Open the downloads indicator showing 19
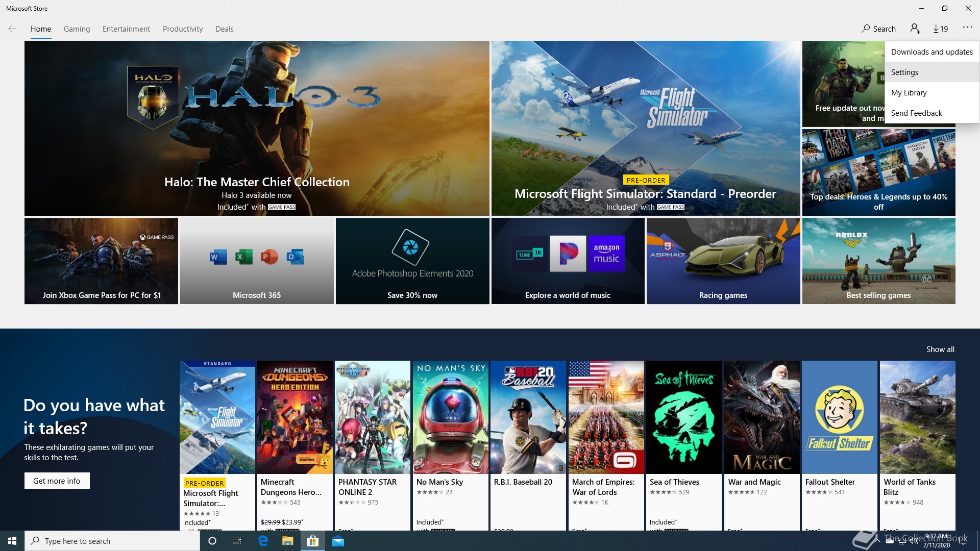The width and height of the screenshot is (980, 551). [940, 29]
